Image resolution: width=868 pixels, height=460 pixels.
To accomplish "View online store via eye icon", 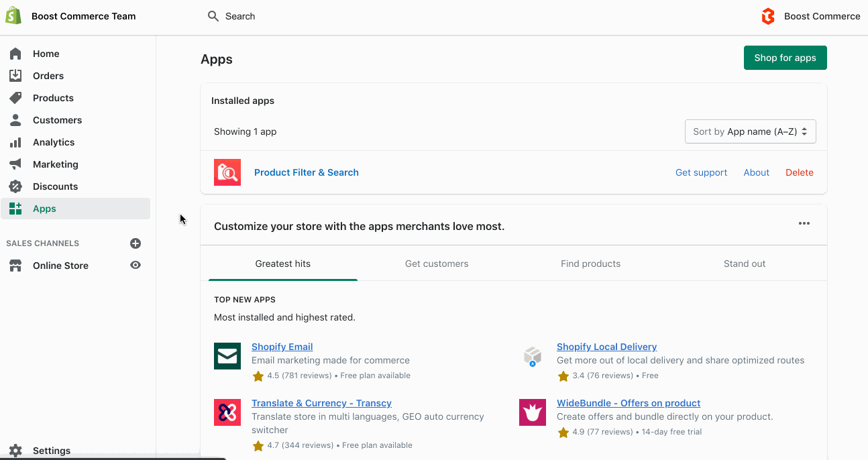I will [135, 266].
